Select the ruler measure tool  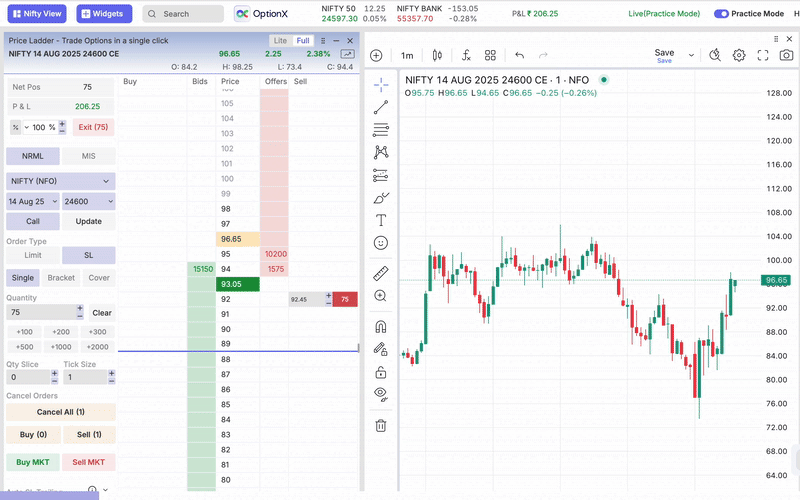[x=380, y=273]
